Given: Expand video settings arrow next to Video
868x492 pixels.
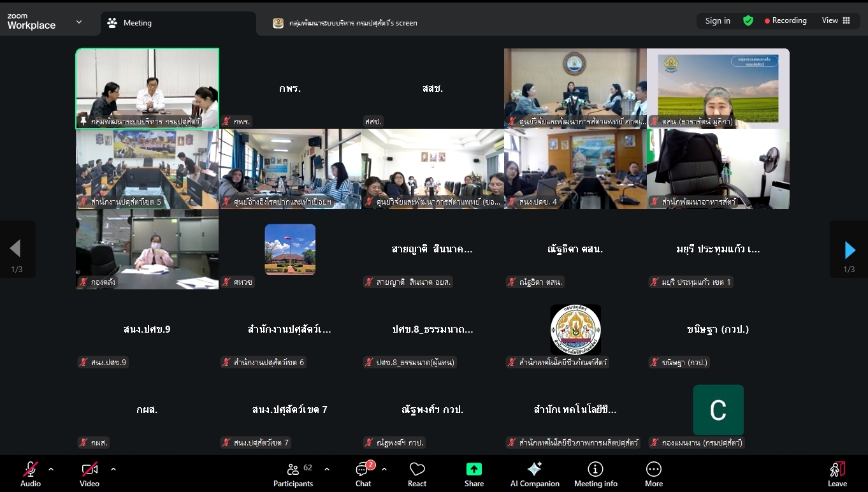Looking at the screenshot, I should pyautogui.click(x=113, y=469).
